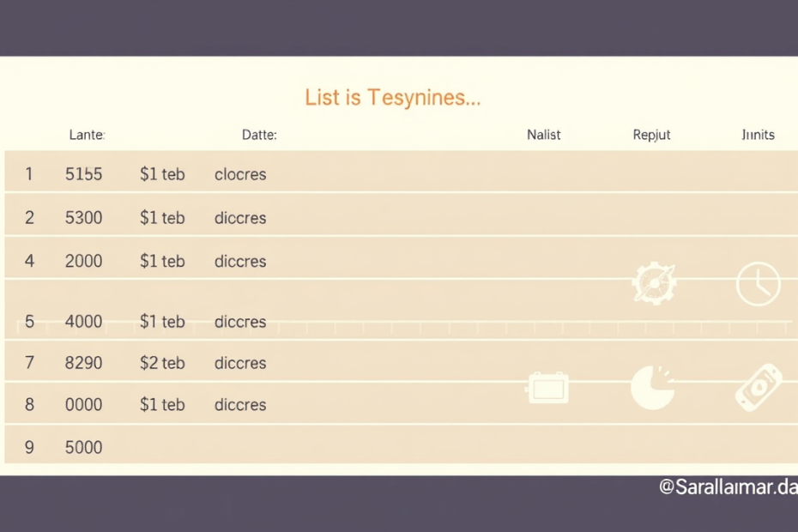Open the Repjut column header
The width and height of the screenshot is (798, 532).
point(651,135)
